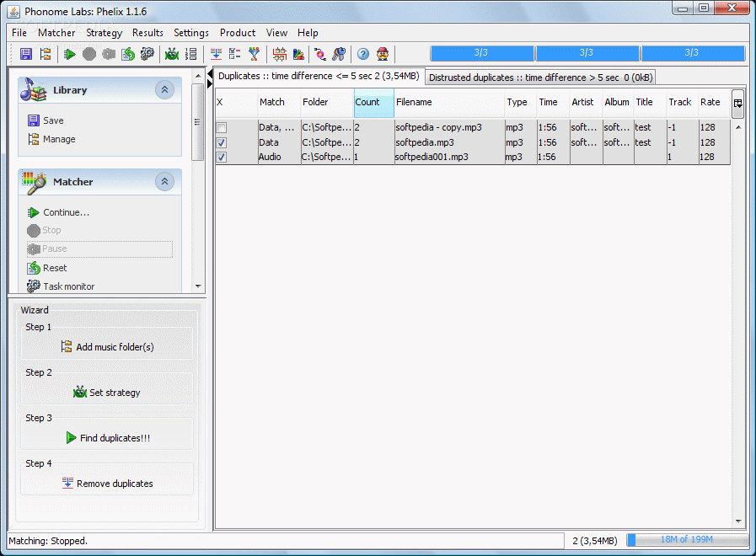Click the green bug Strategy toolbar icon
Viewport: 756px width, 556px height.
[172, 54]
